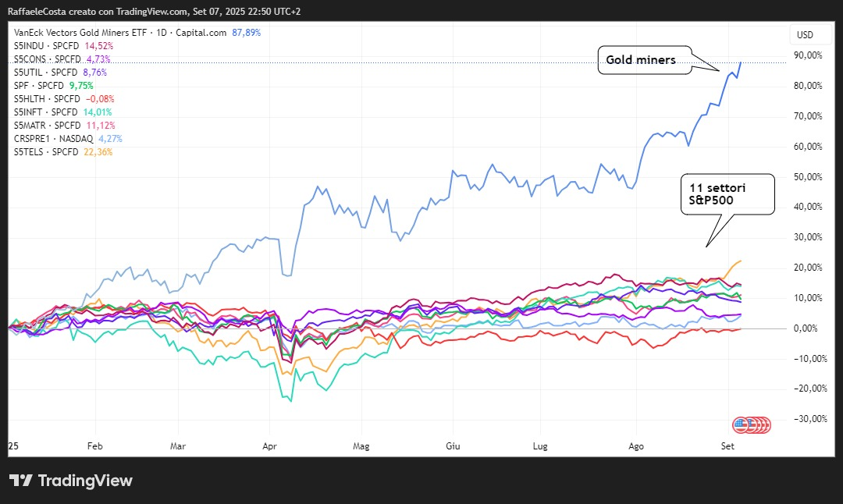Screen dimensions: 843x504
Task: Select the S5UTIL legend entry
Action: (60, 73)
